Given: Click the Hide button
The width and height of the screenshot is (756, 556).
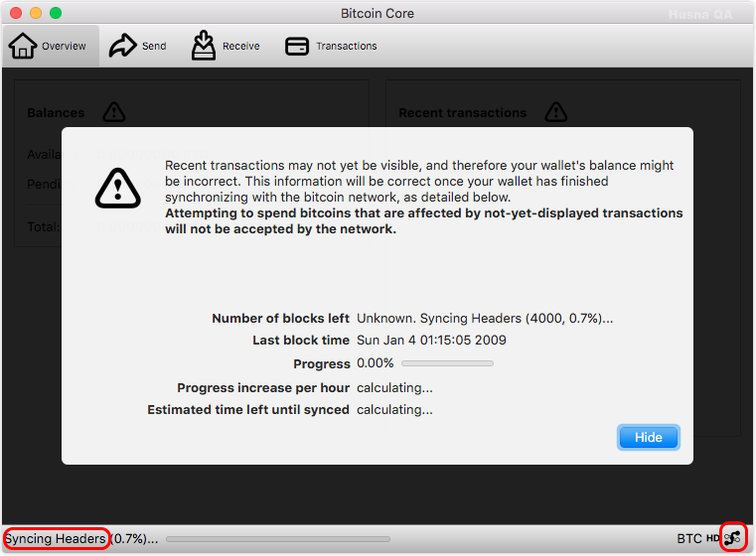Looking at the screenshot, I should tap(649, 438).
